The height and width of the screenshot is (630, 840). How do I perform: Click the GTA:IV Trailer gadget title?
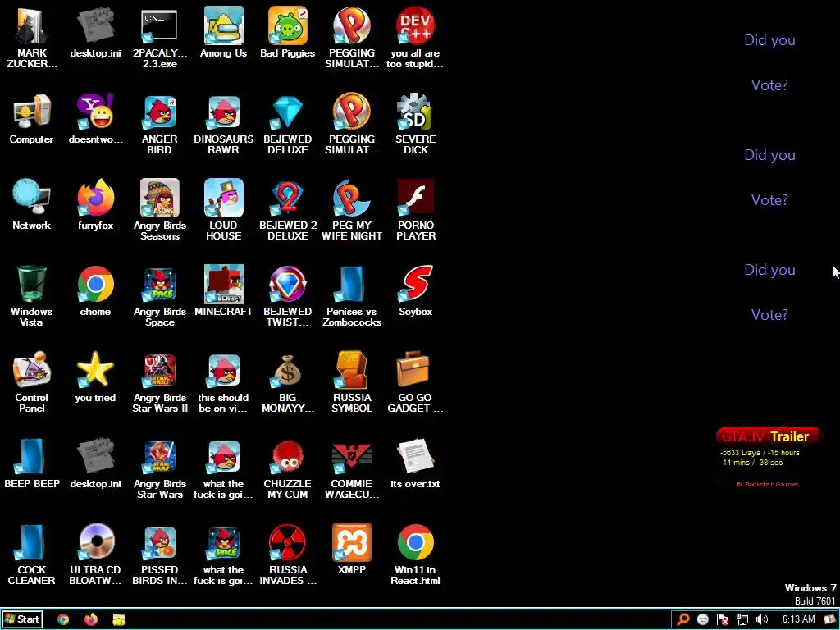click(x=768, y=436)
